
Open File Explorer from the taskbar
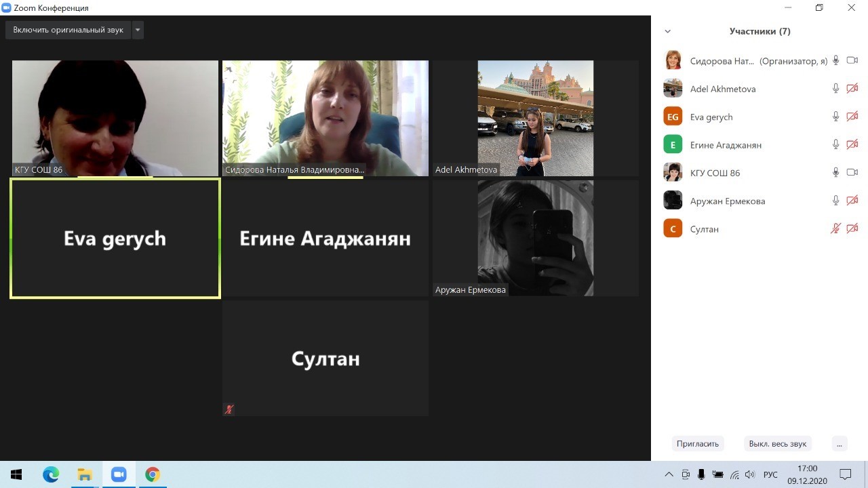(85, 474)
